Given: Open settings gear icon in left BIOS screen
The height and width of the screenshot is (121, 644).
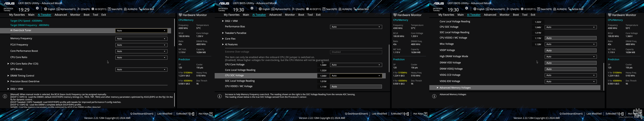Looking at the screenshot, I should [x=37, y=8].
